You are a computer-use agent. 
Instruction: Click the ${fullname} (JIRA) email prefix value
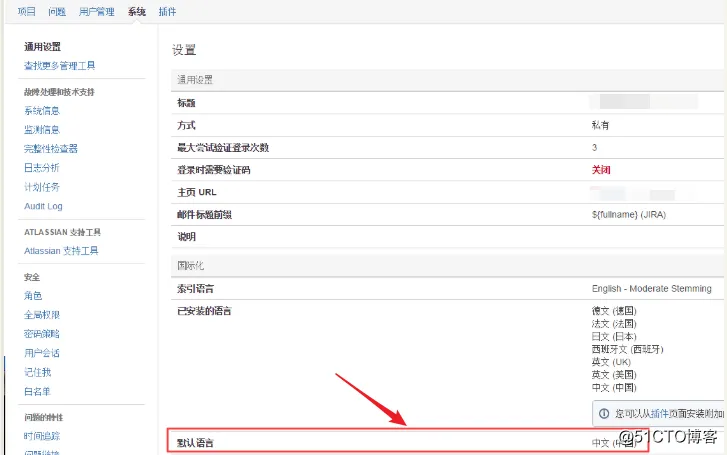[x=629, y=215]
